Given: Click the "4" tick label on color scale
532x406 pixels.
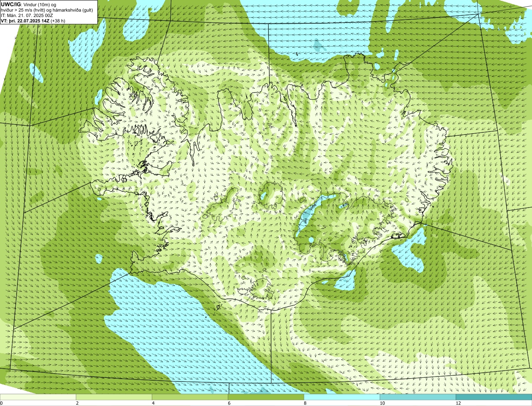Looking at the screenshot, I should click(x=153, y=403).
